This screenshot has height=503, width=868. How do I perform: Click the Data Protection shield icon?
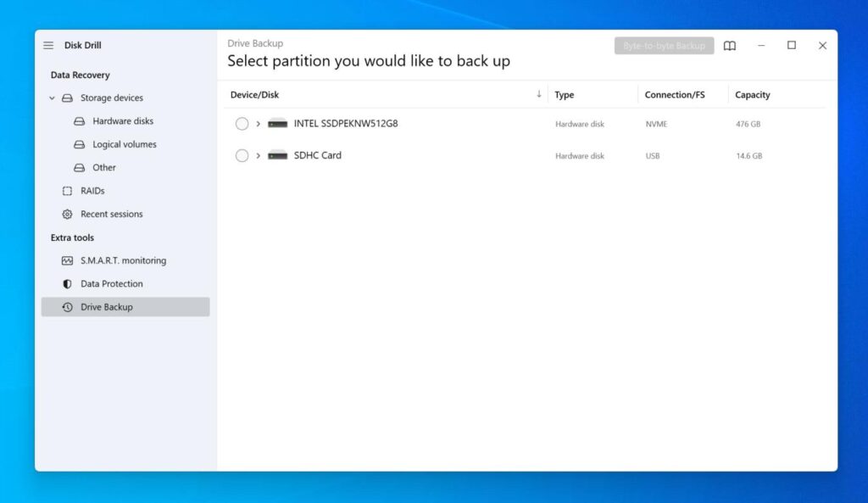click(x=67, y=284)
